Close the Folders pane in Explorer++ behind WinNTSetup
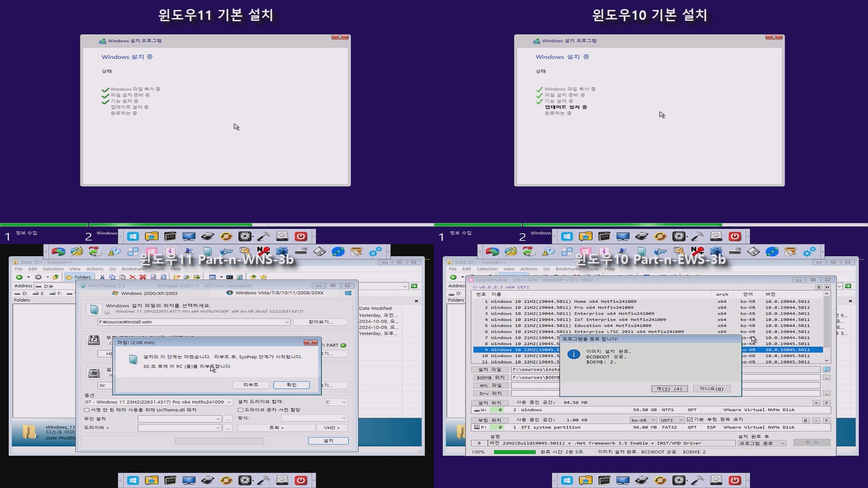868x488 pixels. click(416, 301)
